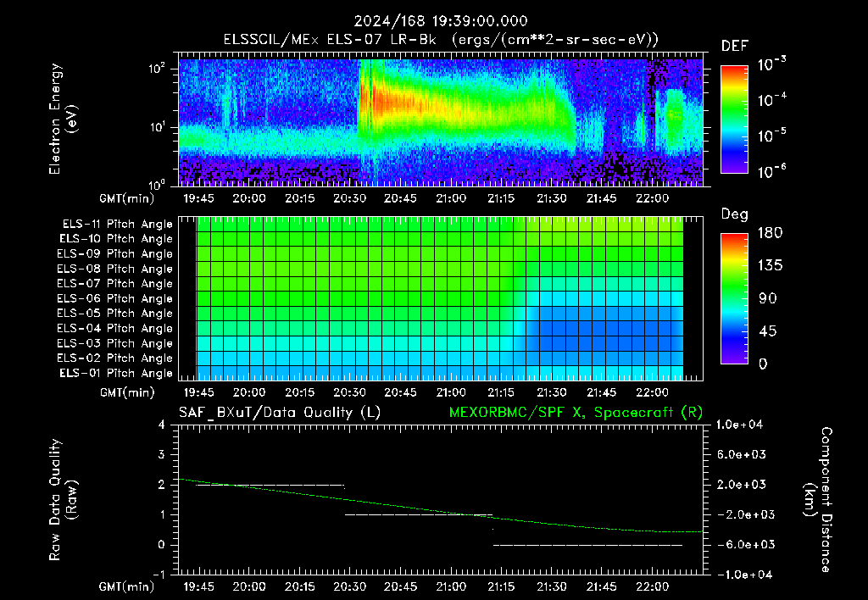
Task: Click the "45" label on the Deg scale
Action: (x=767, y=331)
